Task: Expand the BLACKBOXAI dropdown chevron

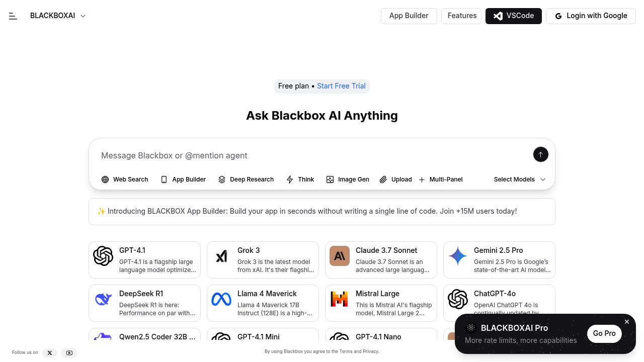Action: [x=83, y=16]
